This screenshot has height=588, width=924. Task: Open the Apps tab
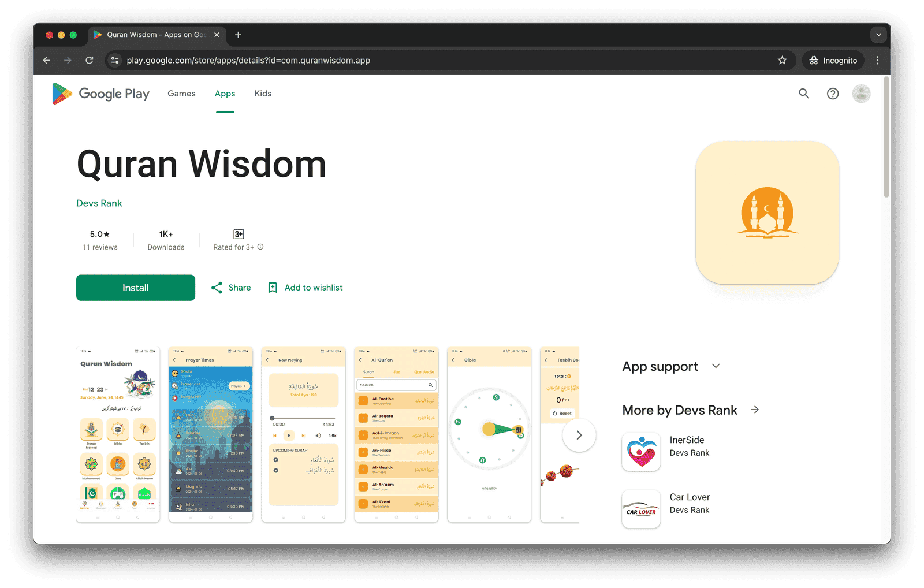(x=225, y=94)
